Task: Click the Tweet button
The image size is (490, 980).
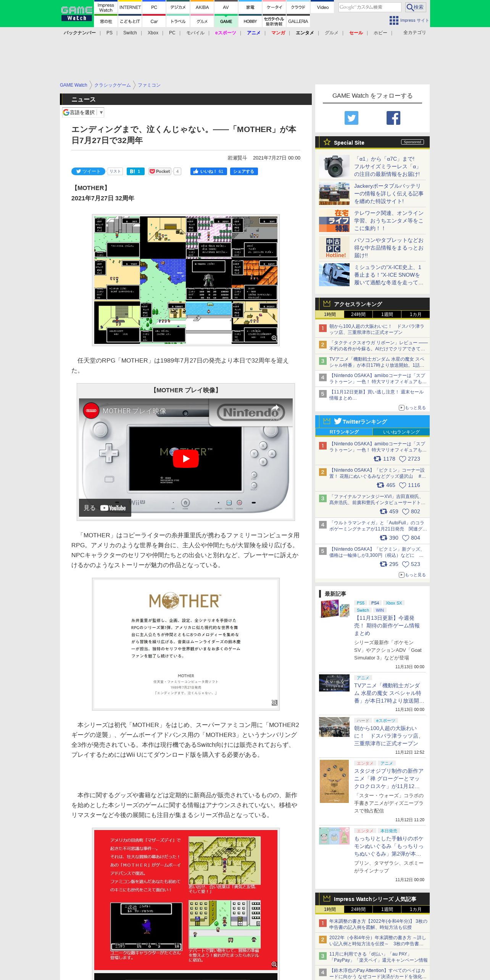Action: (x=88, y=171)
